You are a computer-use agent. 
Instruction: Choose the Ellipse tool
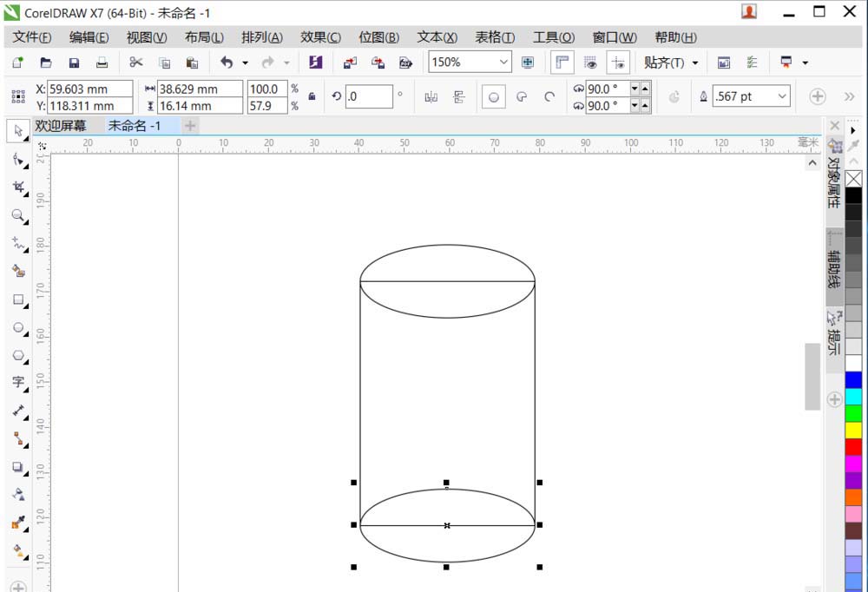[x=18, y=327]
